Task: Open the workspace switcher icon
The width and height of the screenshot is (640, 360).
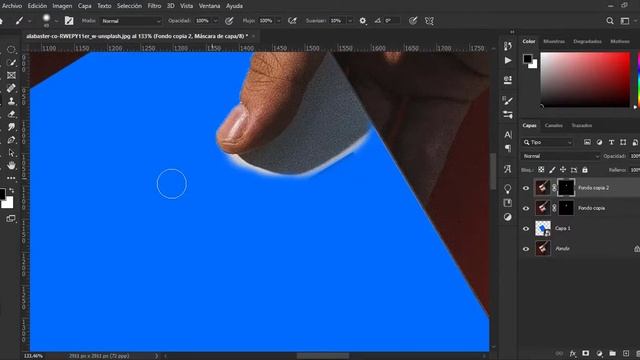Action: pos(625,20)
